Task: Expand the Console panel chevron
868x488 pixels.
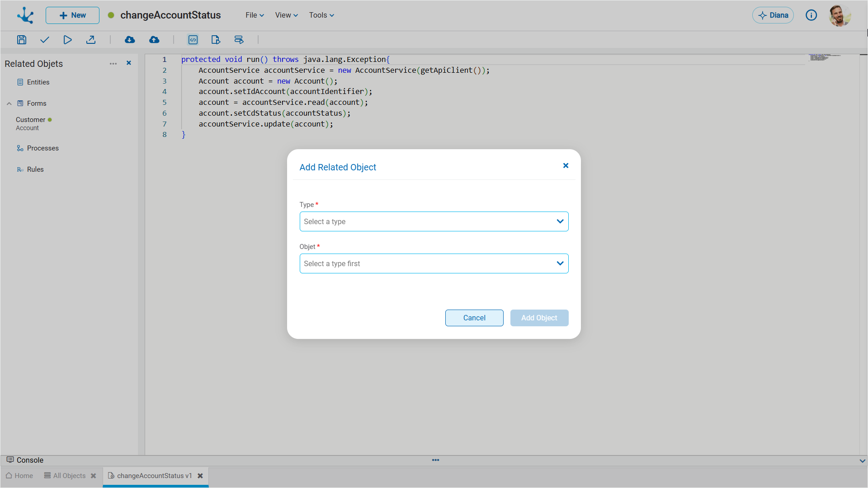Action: pyautogui.click(x=862, y=461)
